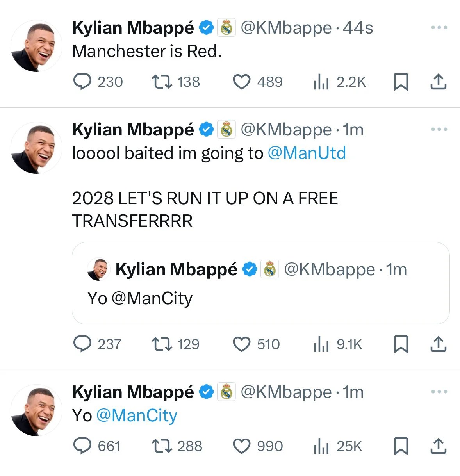This screenshot has height=476, width=460.
Task: Open the share menu on the top tweet
Action: click(438, 82)
